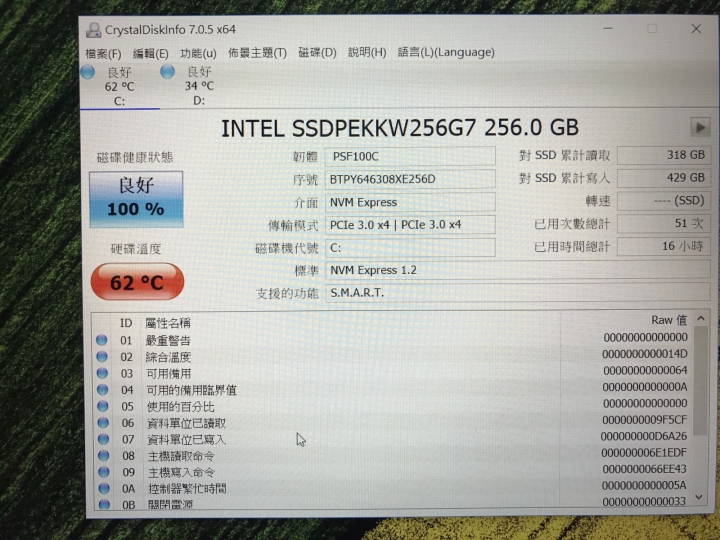Screen dimensions: 720x540
Task: Open the 編輯(E) menu
Action: point(150,53)
